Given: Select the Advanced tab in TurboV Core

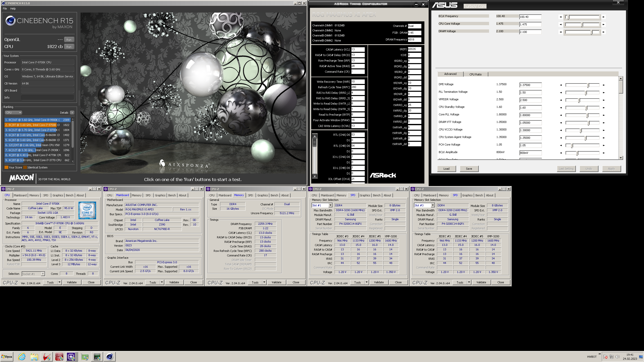Looking at the screenshot, I should point(450,74).
